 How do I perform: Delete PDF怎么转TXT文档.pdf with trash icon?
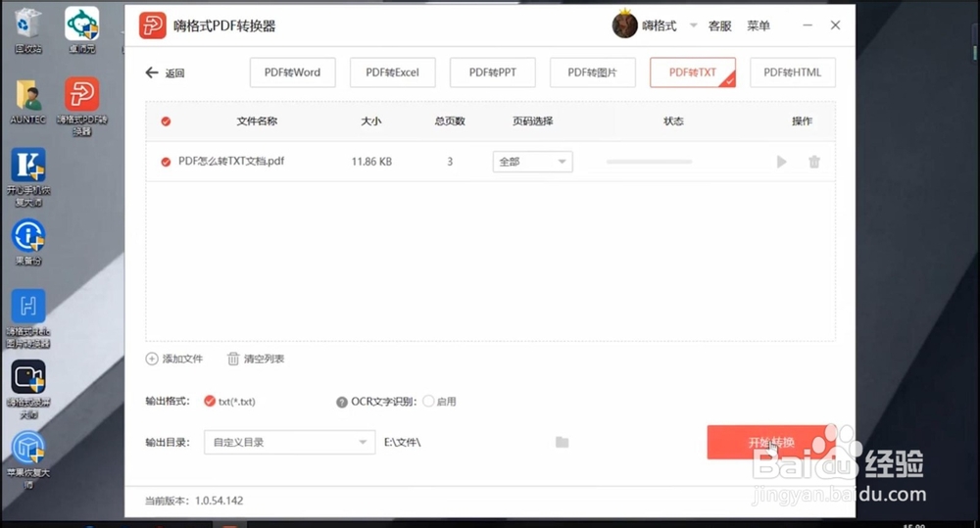click(813, 162)
